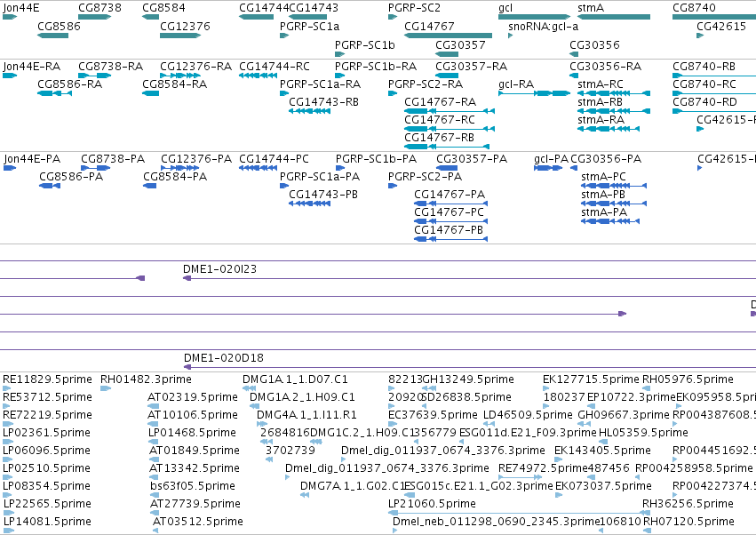Click BAC clone label DME1-020D18
This screenshot has width=756, height=535.
(224, 357)
